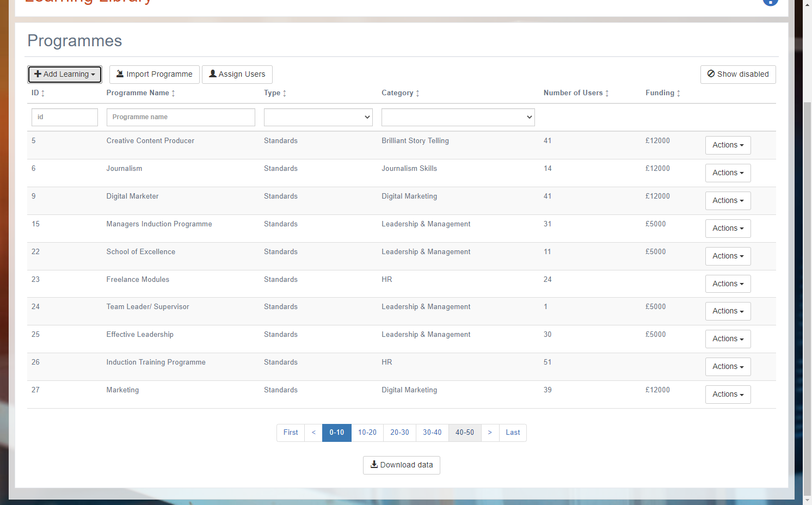Select page 0-10

[x=337, y=433]
